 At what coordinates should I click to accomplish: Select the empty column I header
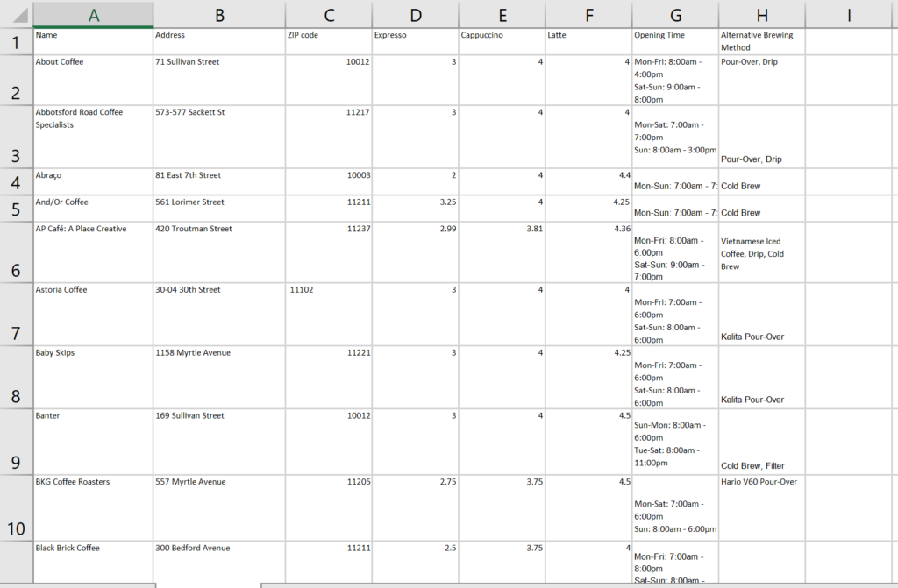849,14
